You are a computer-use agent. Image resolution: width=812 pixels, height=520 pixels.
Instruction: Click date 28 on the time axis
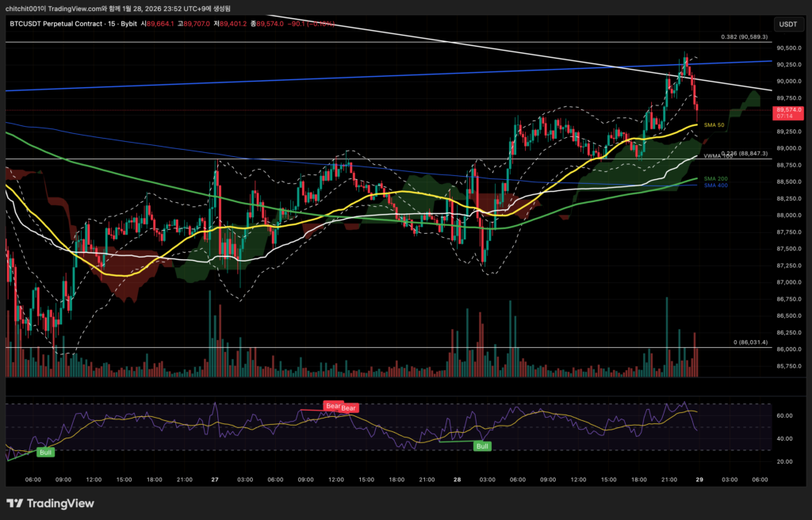point(458,480)
